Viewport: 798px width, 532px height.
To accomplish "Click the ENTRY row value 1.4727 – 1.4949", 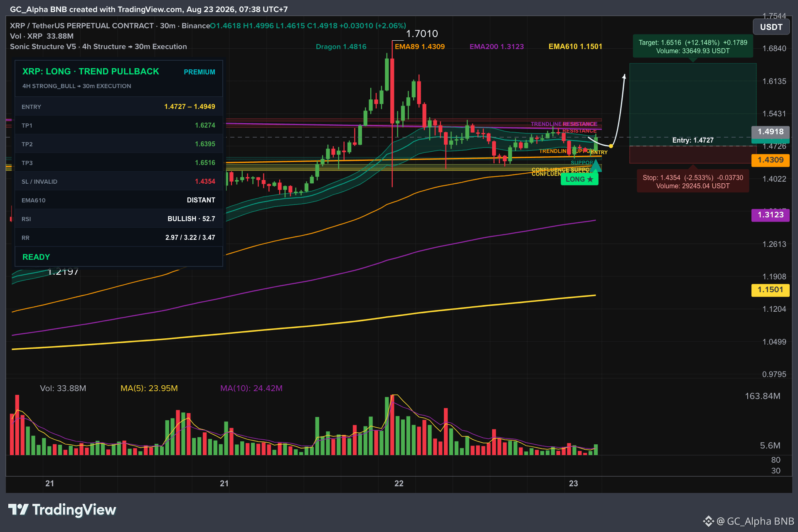I will click(x=190, y=106).
